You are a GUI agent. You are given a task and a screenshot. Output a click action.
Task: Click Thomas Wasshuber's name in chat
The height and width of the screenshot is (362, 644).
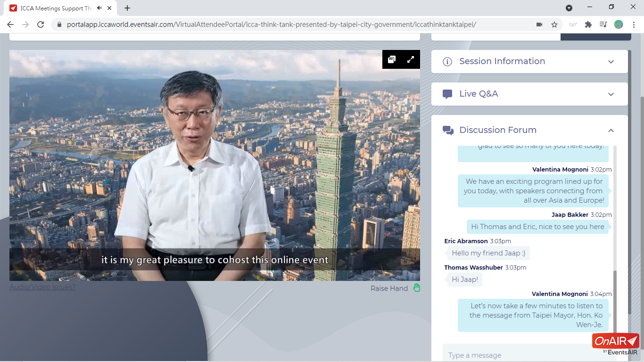pos(473,267)
